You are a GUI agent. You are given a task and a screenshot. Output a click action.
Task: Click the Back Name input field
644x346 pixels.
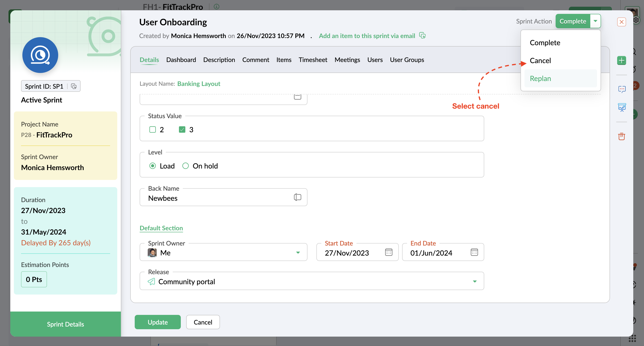point(218,198)
